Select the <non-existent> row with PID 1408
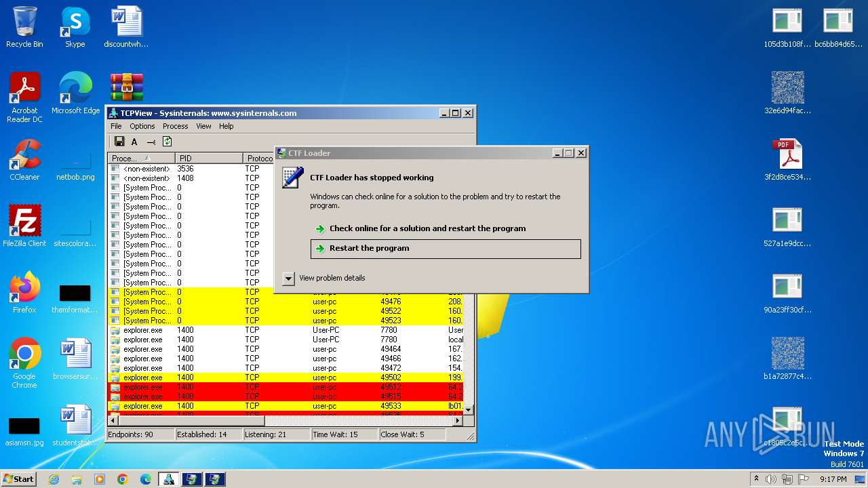Image resolution: width=868 pixels, height=488 pixels. (191, 178)
